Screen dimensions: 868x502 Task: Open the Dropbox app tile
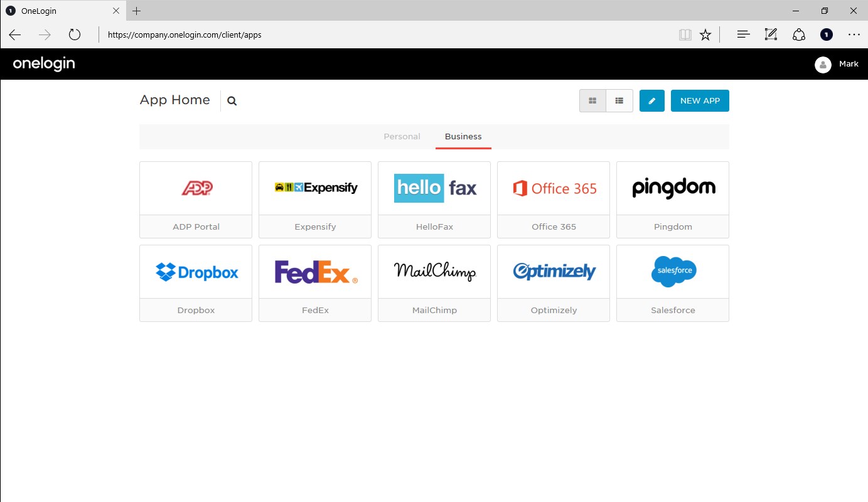196,283
